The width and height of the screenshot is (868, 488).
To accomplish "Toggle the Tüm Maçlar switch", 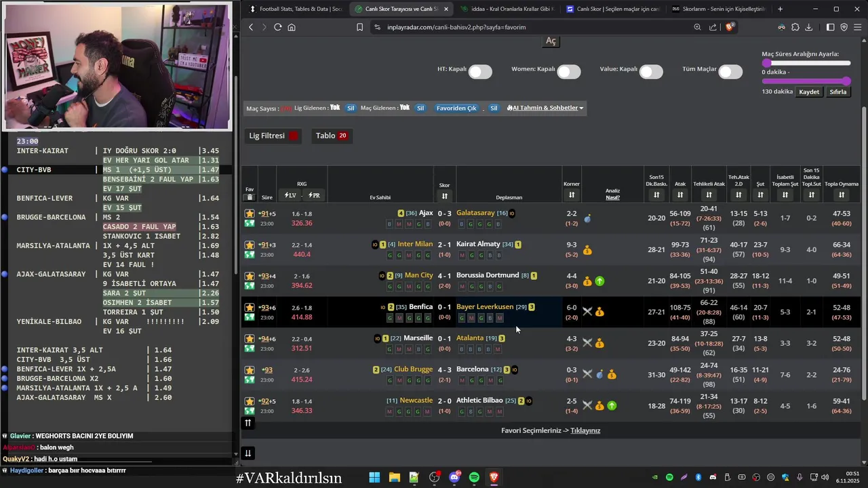I will (x=730, y=72).
